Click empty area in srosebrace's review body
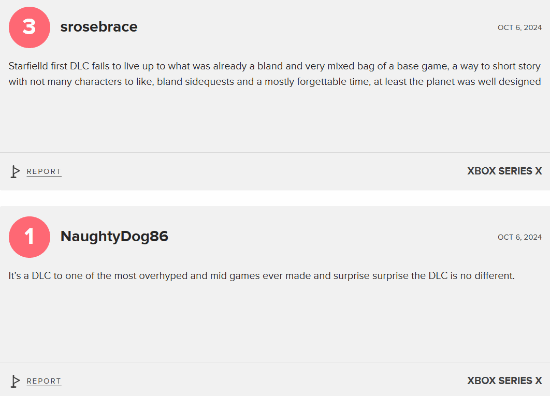Image resolution: width=550 pixels, height=396 pixels. pos(275,119)
